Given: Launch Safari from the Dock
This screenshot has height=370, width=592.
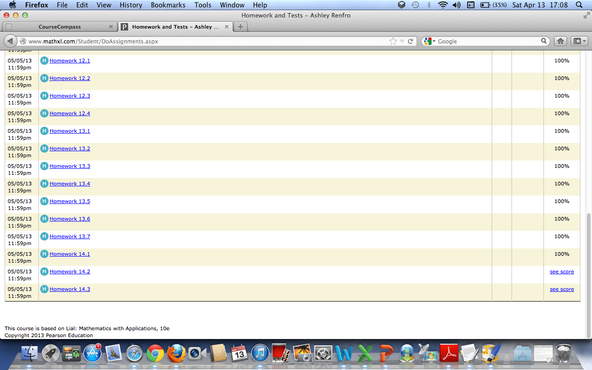Looking at the screenshot, I should tap(134, 354).
